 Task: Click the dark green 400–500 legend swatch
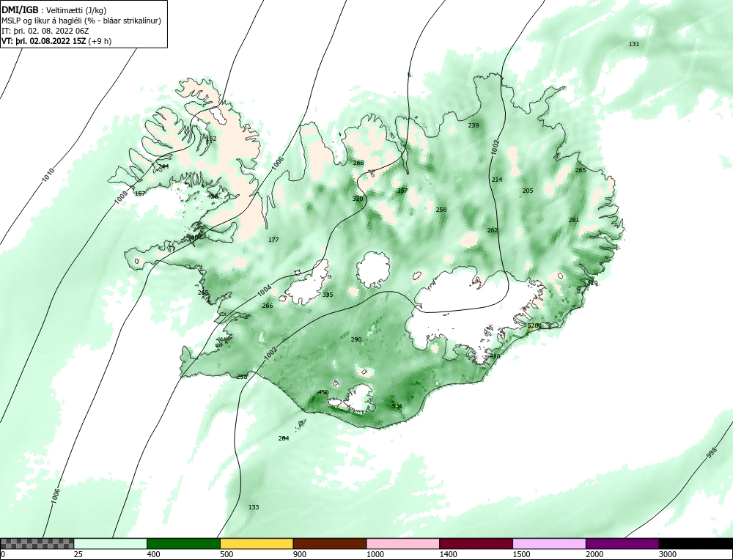tap(183, 544)
